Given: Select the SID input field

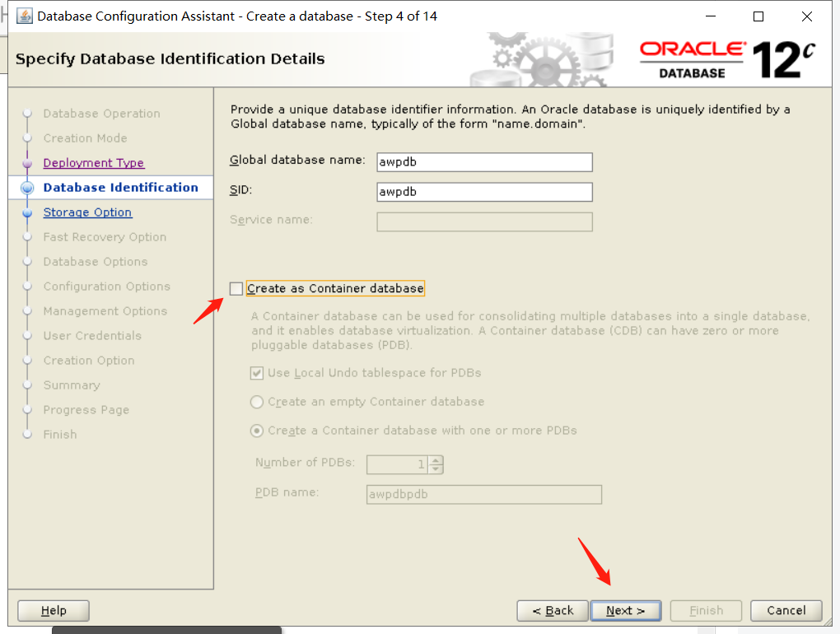Looking at the screenshot, I should [484, 192].
